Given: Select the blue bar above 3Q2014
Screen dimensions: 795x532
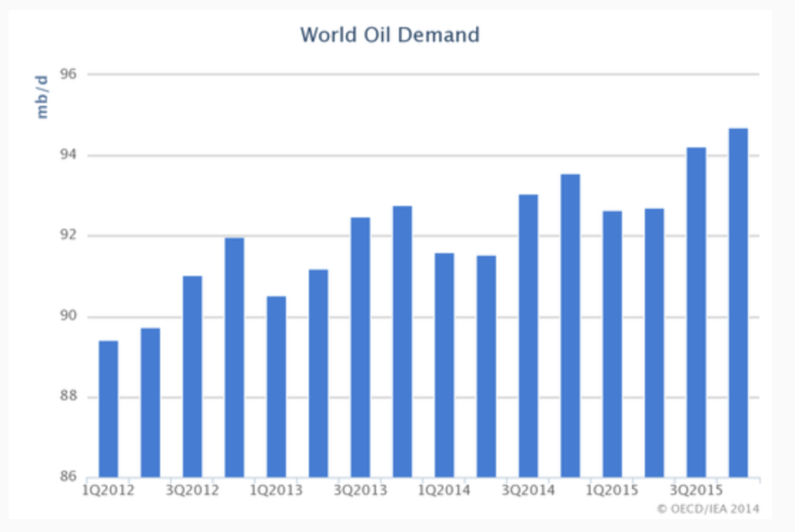Looking at the screenshot, I should (528, 336).
